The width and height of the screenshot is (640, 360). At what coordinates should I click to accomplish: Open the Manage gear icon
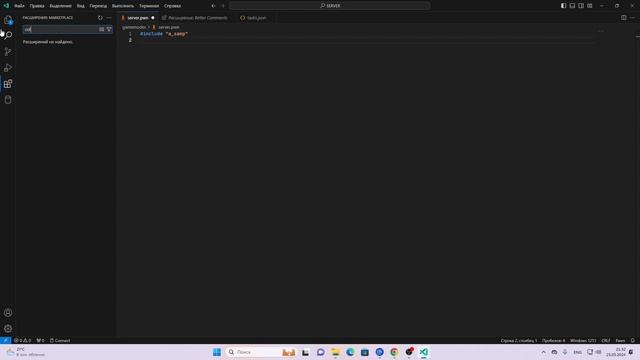coord(8,329)
